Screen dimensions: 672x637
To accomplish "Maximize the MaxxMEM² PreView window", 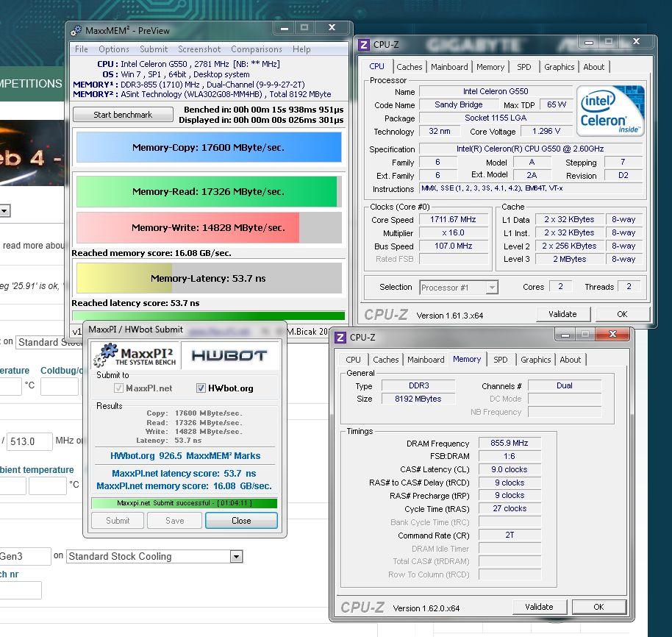I will coord(304,28).
